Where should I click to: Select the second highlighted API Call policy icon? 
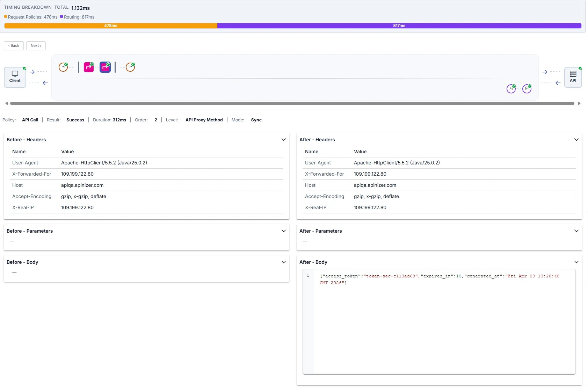coord(105,67)
